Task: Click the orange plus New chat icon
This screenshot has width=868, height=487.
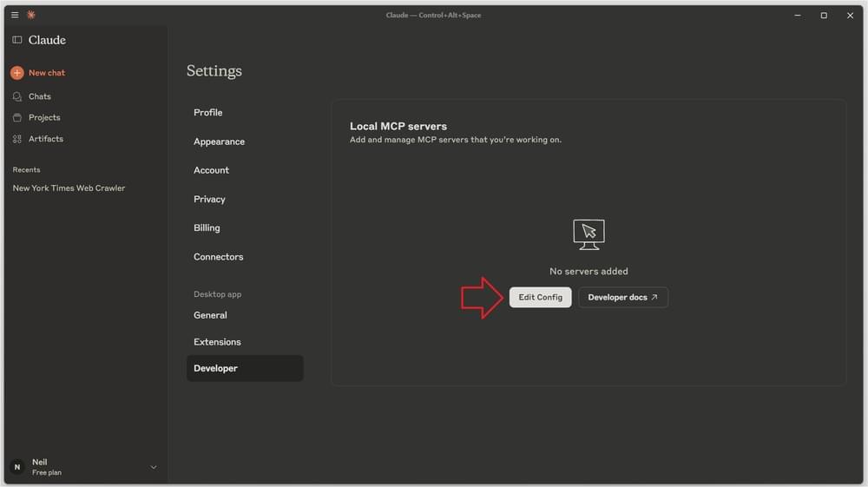Action: pos(17,73)
